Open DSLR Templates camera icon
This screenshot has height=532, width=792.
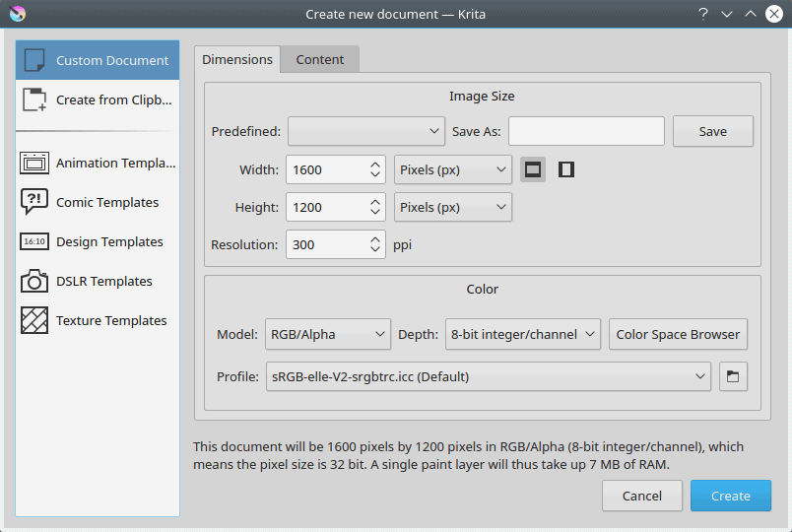pos(34,281)
